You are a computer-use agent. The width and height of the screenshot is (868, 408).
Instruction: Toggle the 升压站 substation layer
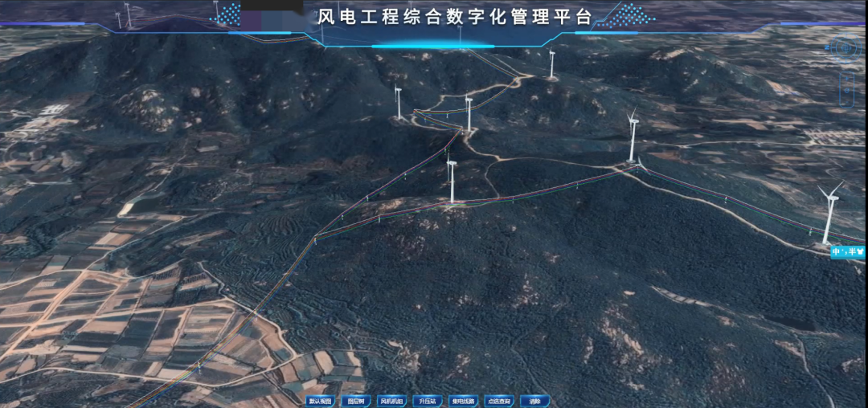coord(428,401)
